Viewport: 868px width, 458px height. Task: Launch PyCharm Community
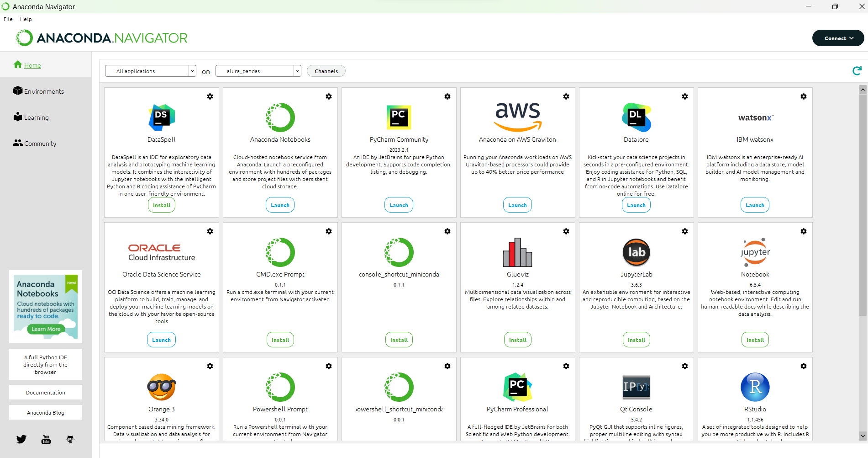[x=399, y=205]
